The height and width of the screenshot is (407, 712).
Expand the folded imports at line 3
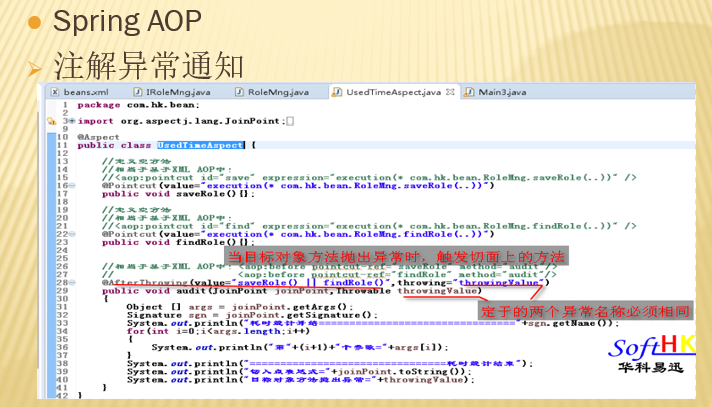[x=72, y=121]
